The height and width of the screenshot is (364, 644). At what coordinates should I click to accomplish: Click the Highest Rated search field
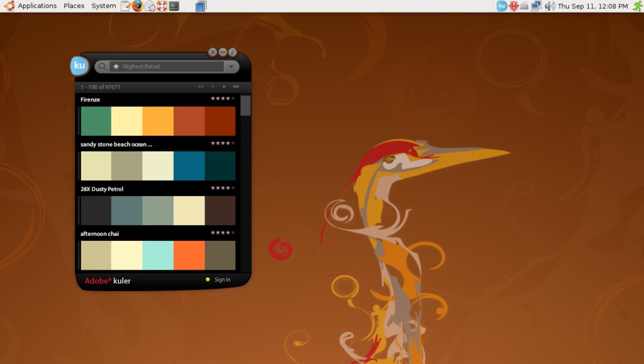pyautogui.click(x=166, y=67)
